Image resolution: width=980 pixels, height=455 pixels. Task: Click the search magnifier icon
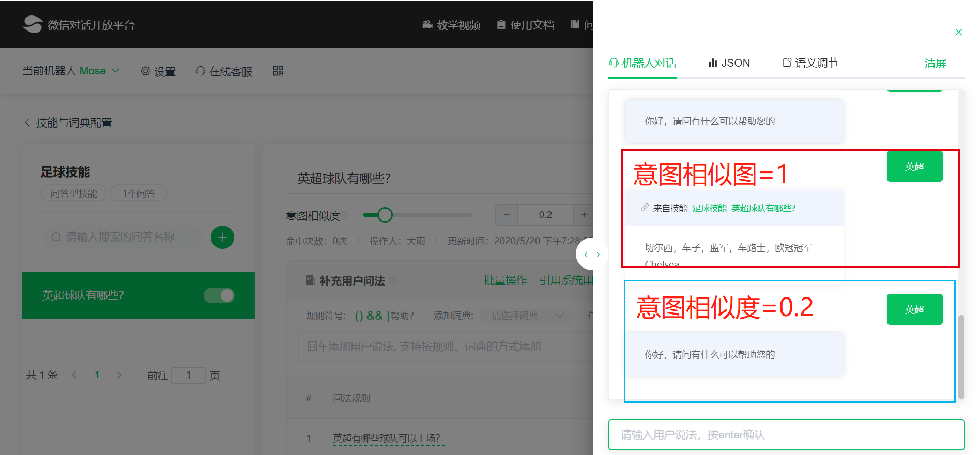[x=56, y=237]
